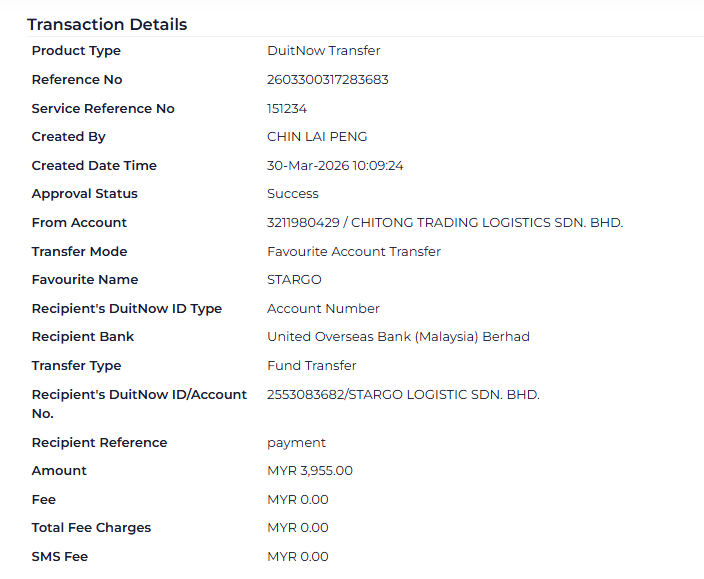Click the reference number 2603300317283683

[327, 80]
